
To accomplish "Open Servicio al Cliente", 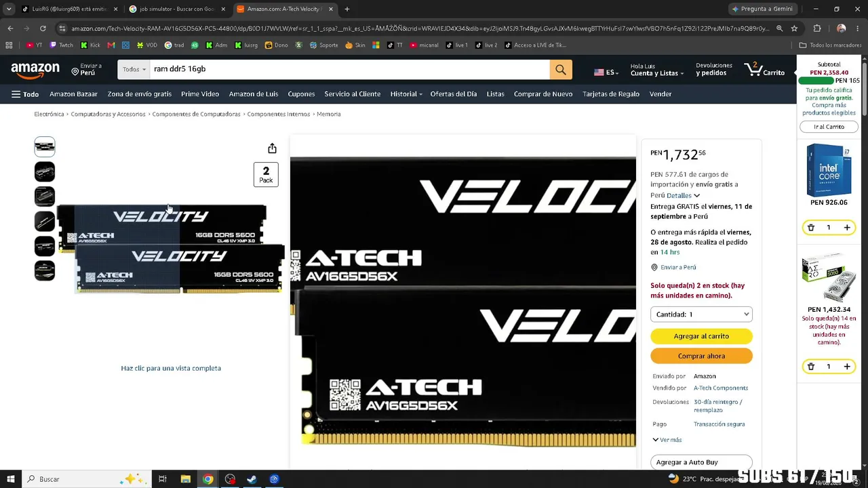I will tap(352, 94).
